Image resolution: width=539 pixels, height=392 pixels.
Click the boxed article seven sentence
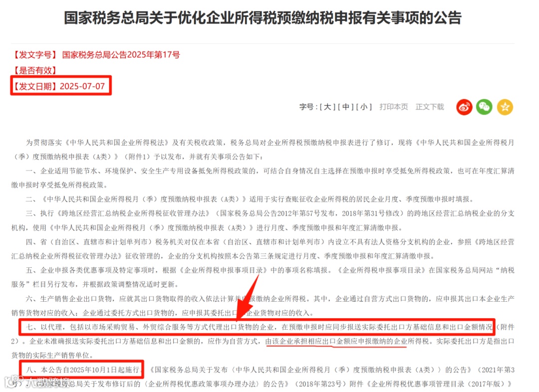click(x=257, y=327)
